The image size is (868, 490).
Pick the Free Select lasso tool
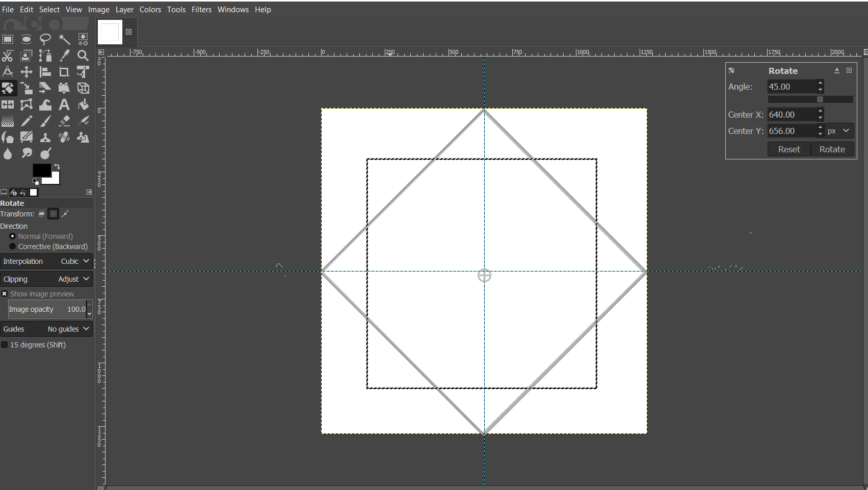point(45,39)
